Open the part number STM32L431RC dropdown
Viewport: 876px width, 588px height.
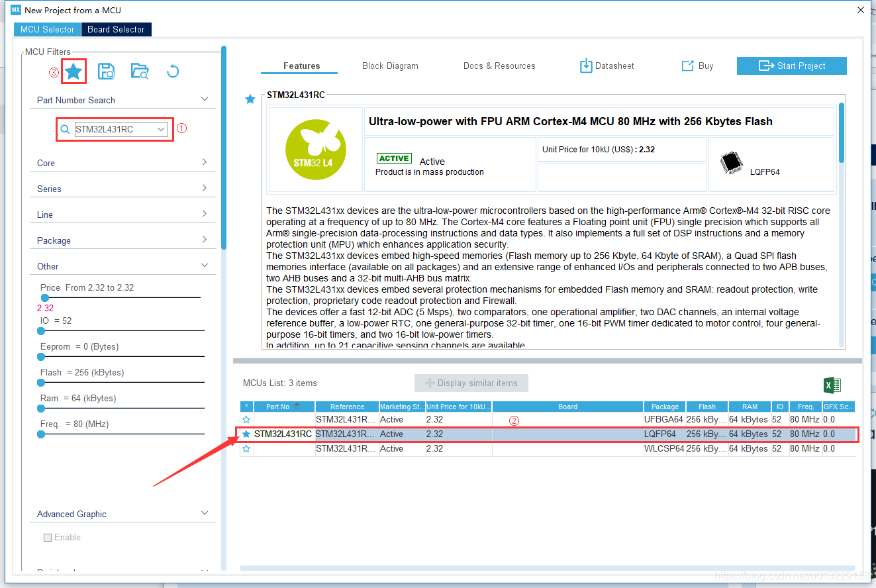(x=161, y=130)
